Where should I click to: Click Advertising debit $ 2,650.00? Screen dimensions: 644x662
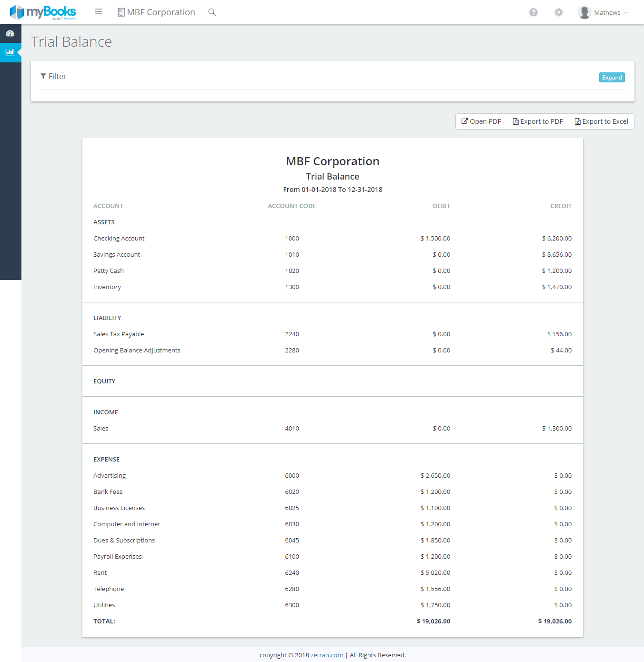[x=435, y=476]
